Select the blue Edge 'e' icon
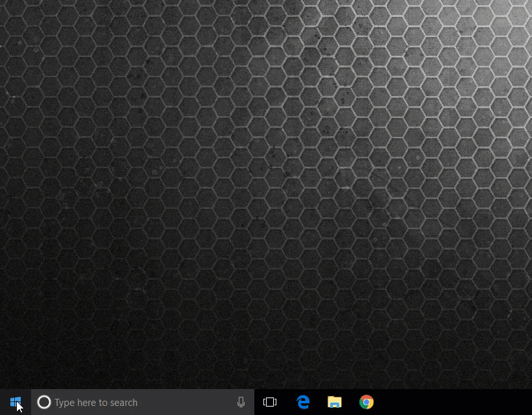The image size is (532, 415). click(302, 402)
